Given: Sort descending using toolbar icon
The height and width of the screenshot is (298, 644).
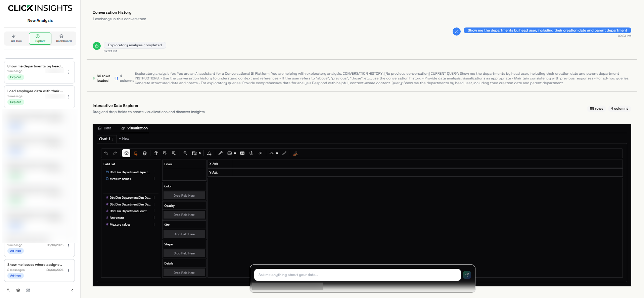Looking at the screenshot, I should 174,153.
